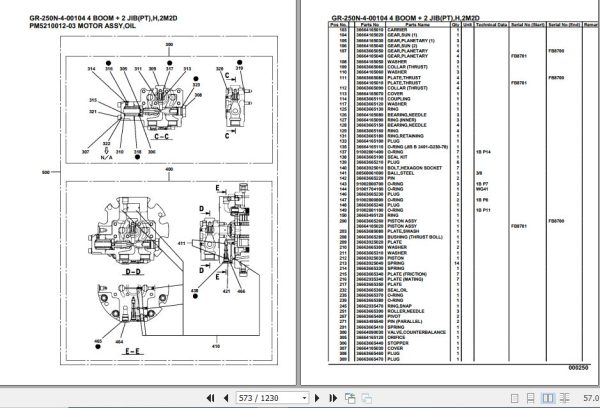This screenshot has height=408, width=600.
Task: Click the page code 000250
Action: (578, 367)
